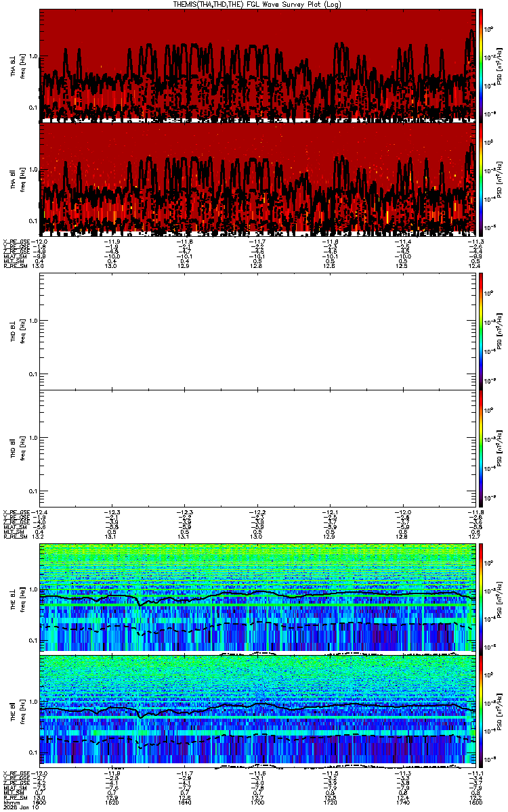Click the X_RE_GSE row label under THA panels
Image resolution: width=508 pixels, height=812 pixels.
pos(16,242)
